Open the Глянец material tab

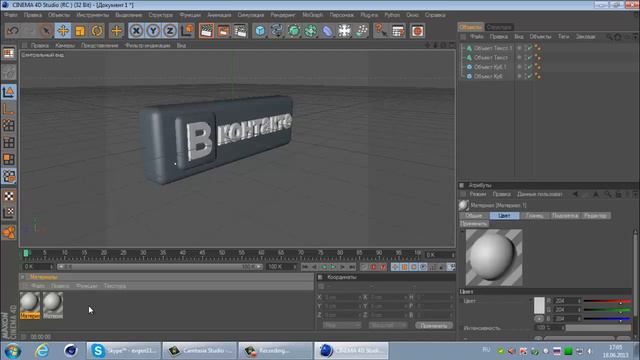tap(534, 216)
